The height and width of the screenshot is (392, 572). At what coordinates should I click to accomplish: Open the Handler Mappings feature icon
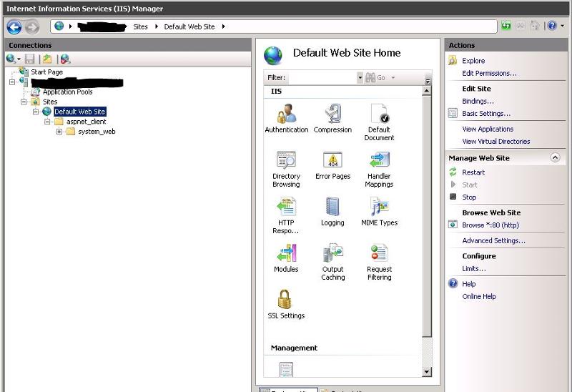point(380,160)
